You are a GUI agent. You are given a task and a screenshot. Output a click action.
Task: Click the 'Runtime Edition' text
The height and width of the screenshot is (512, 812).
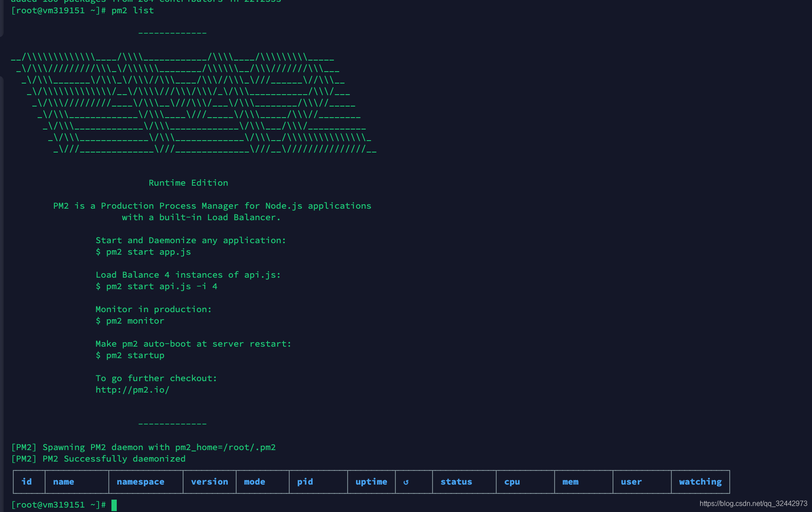188,183
